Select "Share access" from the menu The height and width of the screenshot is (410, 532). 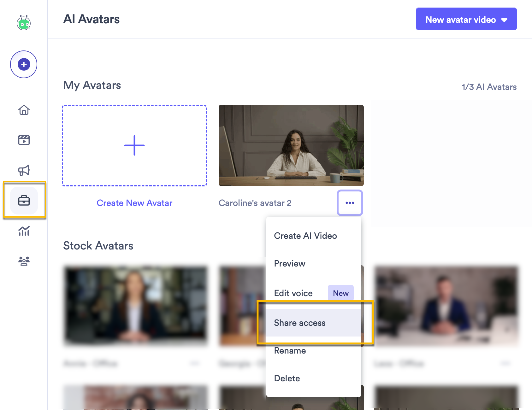coord(299,323)
